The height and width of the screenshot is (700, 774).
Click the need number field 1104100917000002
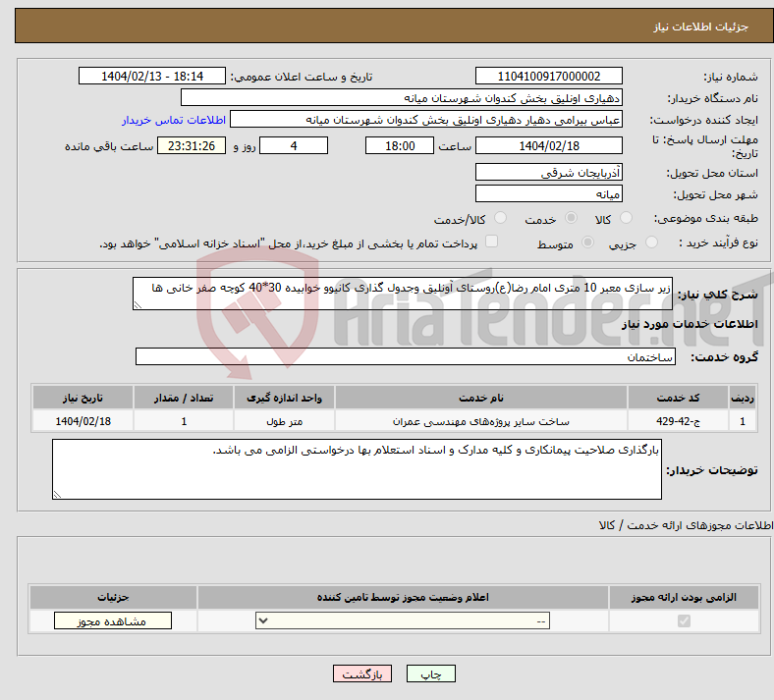coord(549,76)
